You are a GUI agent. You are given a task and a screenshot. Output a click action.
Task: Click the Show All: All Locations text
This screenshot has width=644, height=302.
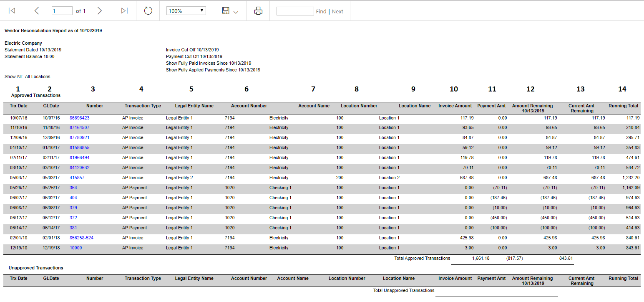click(28, 77)
